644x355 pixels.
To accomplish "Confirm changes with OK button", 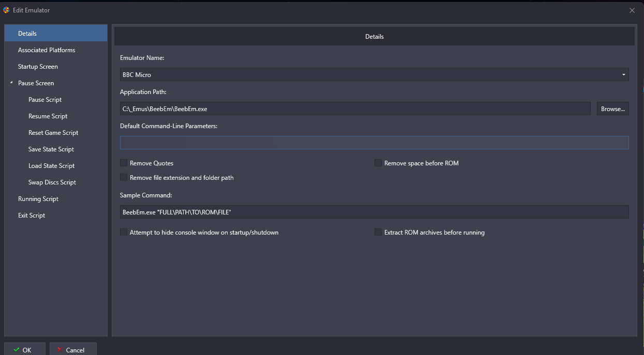I will tap(25, 349).
